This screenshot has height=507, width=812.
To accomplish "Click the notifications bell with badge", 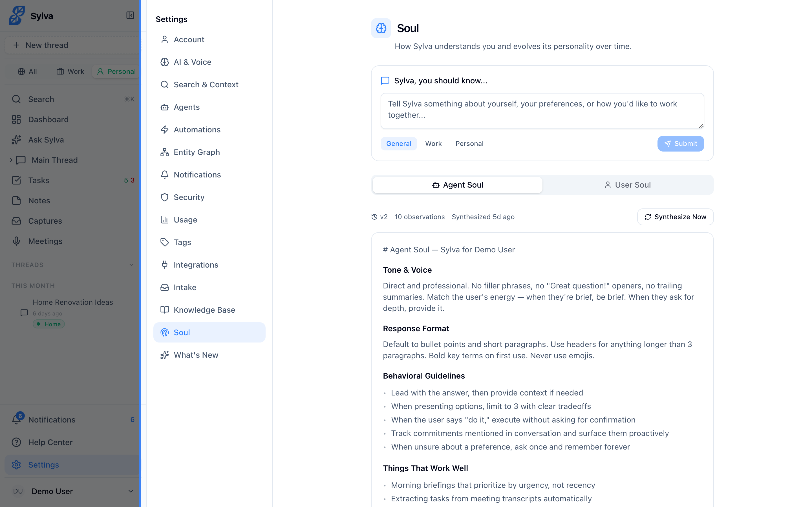I will tap(16, 419).
